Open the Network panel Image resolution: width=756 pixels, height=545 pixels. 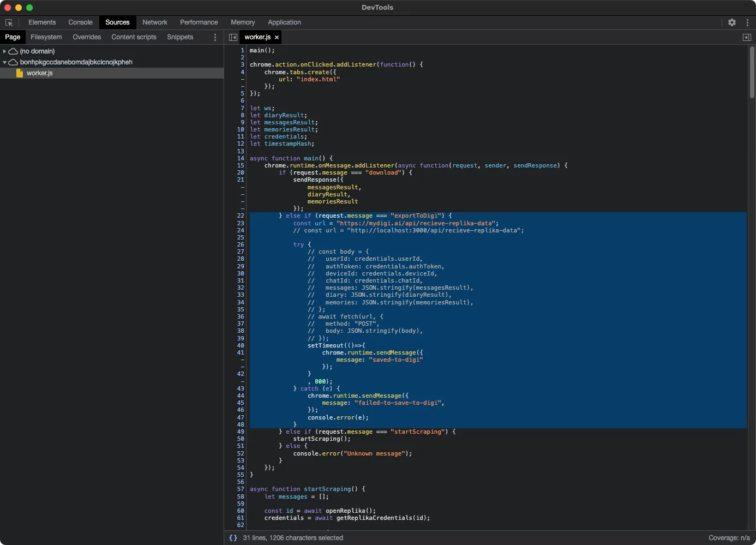[155, 22]
